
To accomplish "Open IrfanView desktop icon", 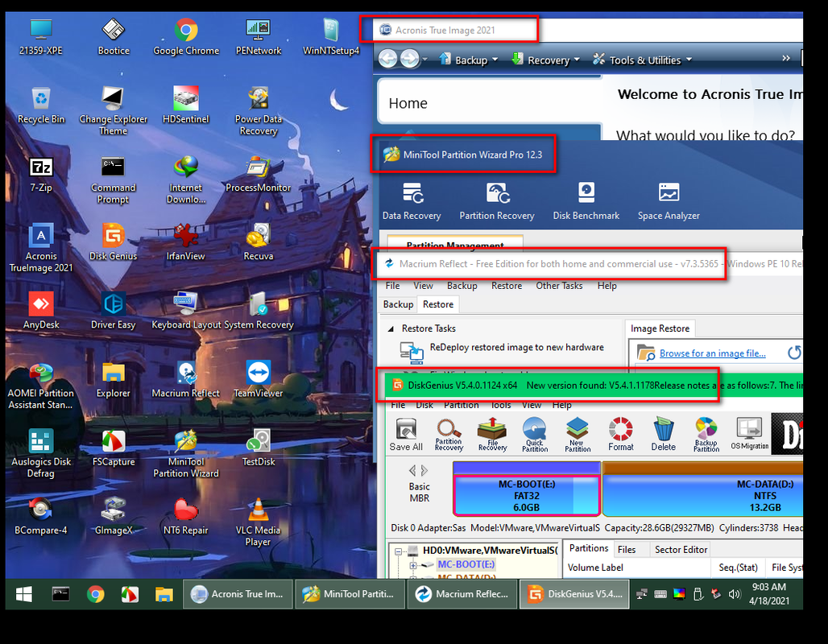I will click(x=186, y=242).
